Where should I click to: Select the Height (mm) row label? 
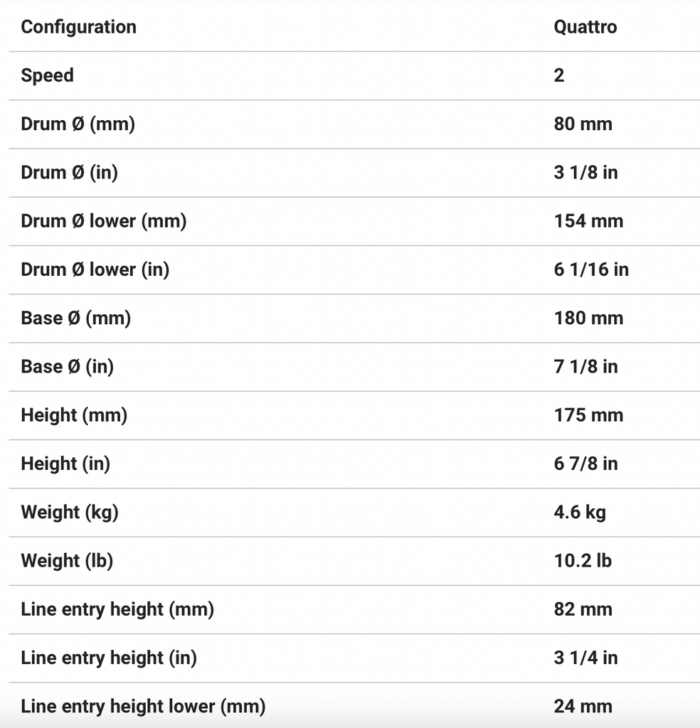(x=74, y=415)
